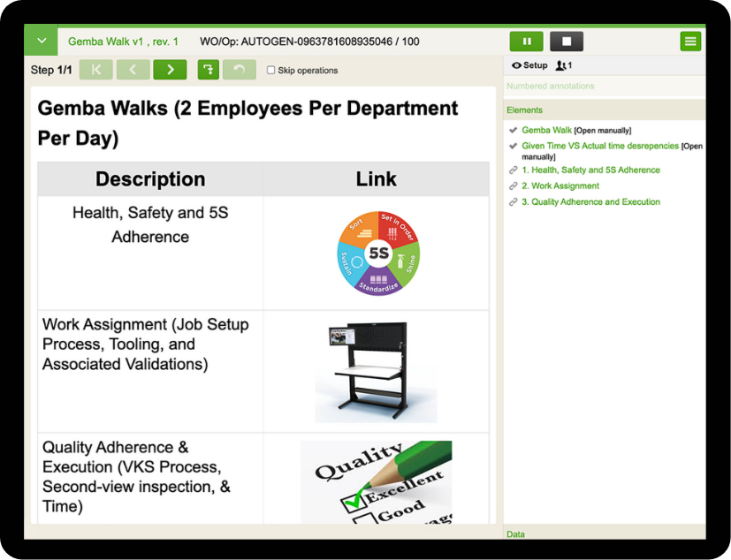
Task: Expand the Data panel section
Action: point(515,534)
